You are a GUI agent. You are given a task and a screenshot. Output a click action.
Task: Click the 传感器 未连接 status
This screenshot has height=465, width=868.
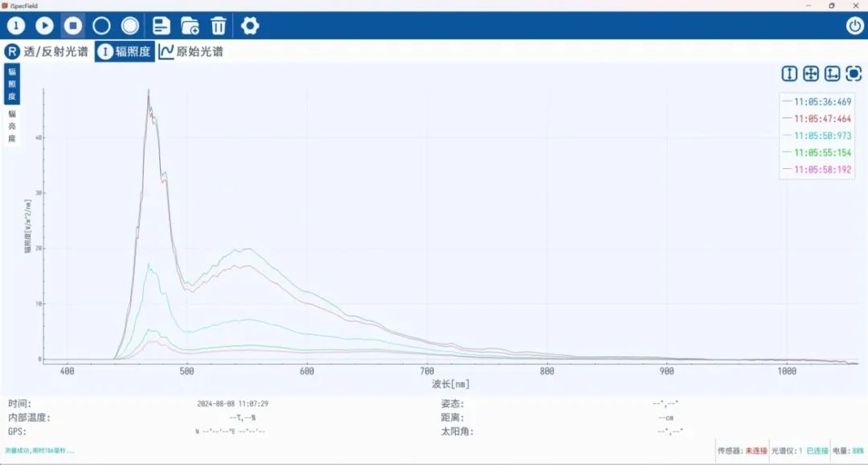(743, 451)
